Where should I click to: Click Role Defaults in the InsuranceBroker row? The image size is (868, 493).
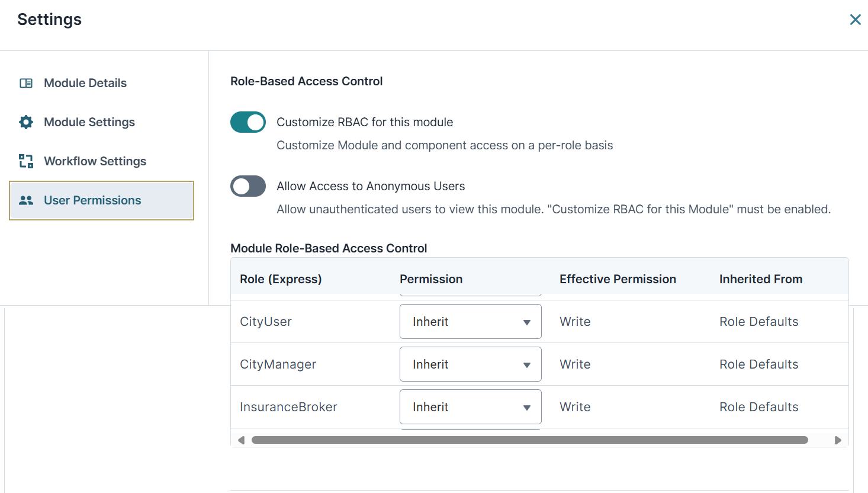pos(759,407)
